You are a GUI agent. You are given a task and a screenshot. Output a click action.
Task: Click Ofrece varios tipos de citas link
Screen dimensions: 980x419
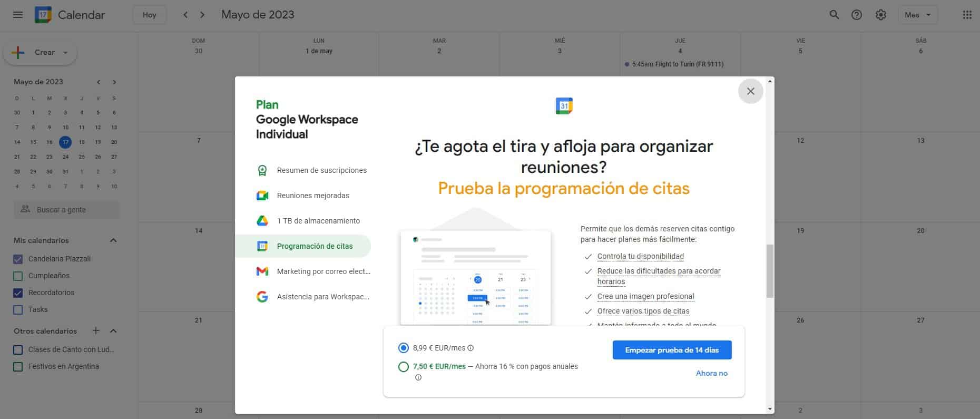(643, 311)
